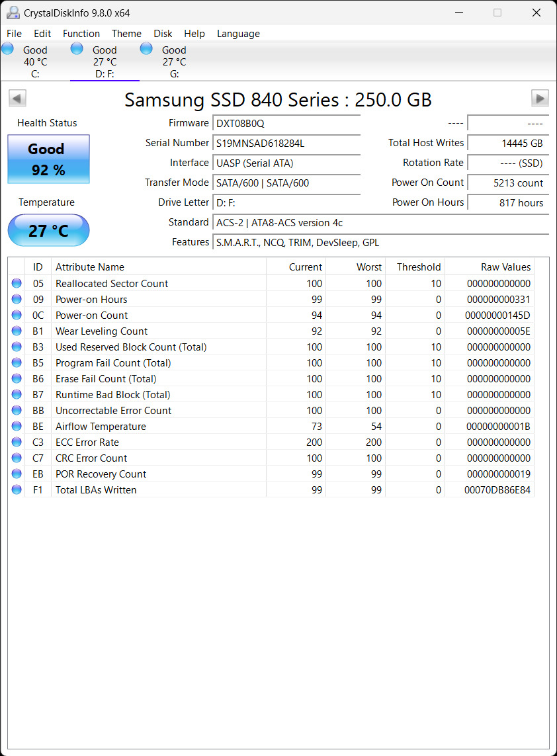This screenshot has width=557, height=756.
Task: Click the ID column header
Action: tap(38, 267)
